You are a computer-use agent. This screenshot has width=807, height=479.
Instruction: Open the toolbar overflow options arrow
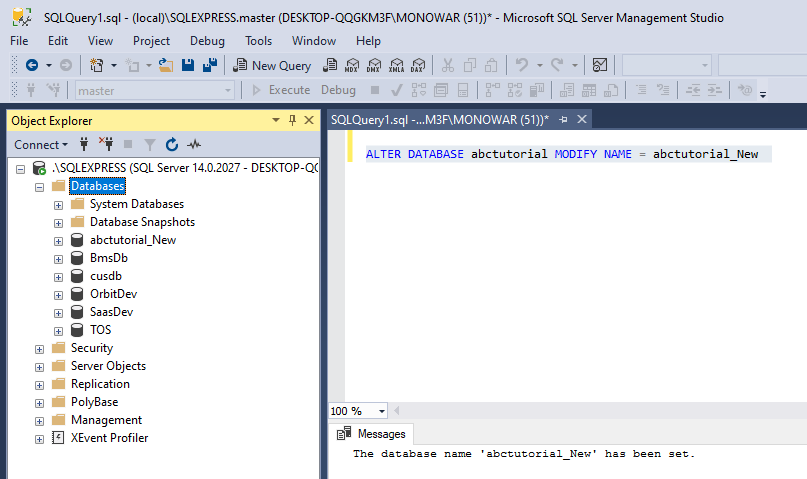tap(763, 94)
